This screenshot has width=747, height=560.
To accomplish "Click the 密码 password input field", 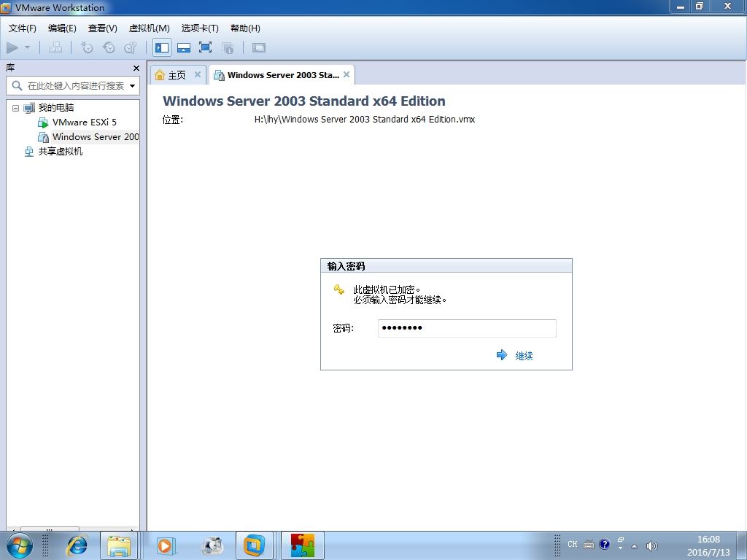I will tap(467, 328).
